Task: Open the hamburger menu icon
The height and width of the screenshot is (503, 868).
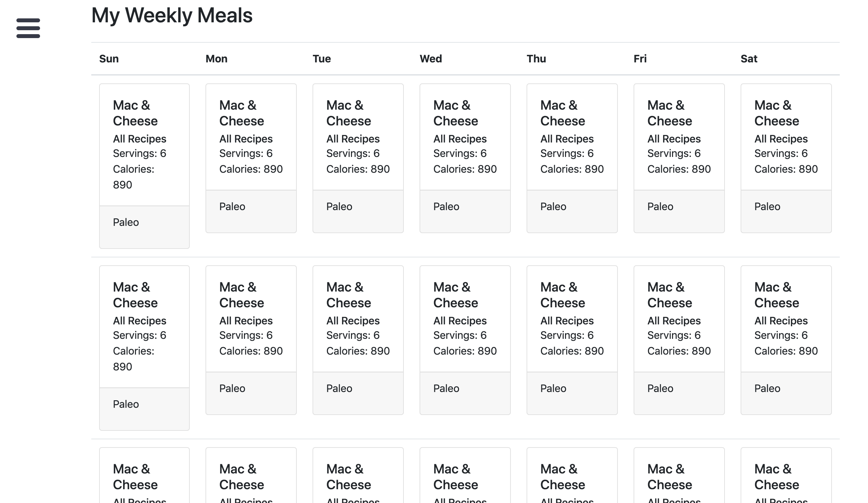Action: coord(28,28)
